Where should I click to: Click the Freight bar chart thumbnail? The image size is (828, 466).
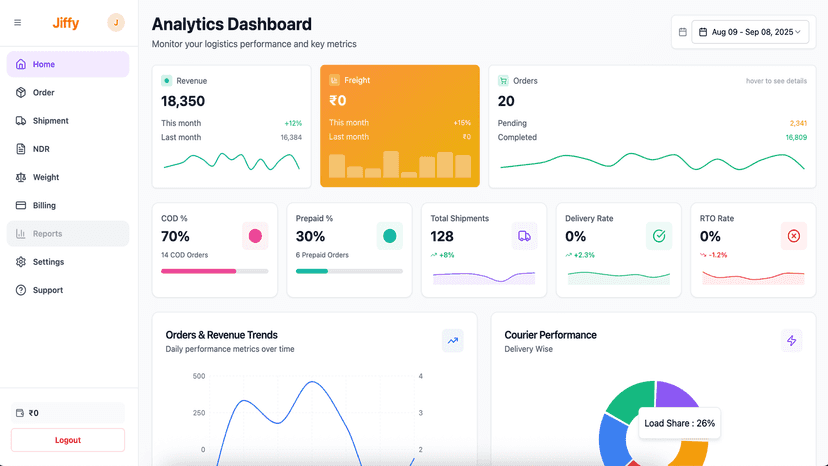[400, 164]
